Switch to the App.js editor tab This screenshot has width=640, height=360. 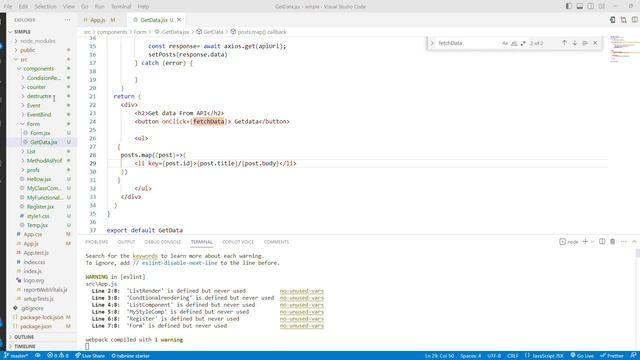[99, 20]
